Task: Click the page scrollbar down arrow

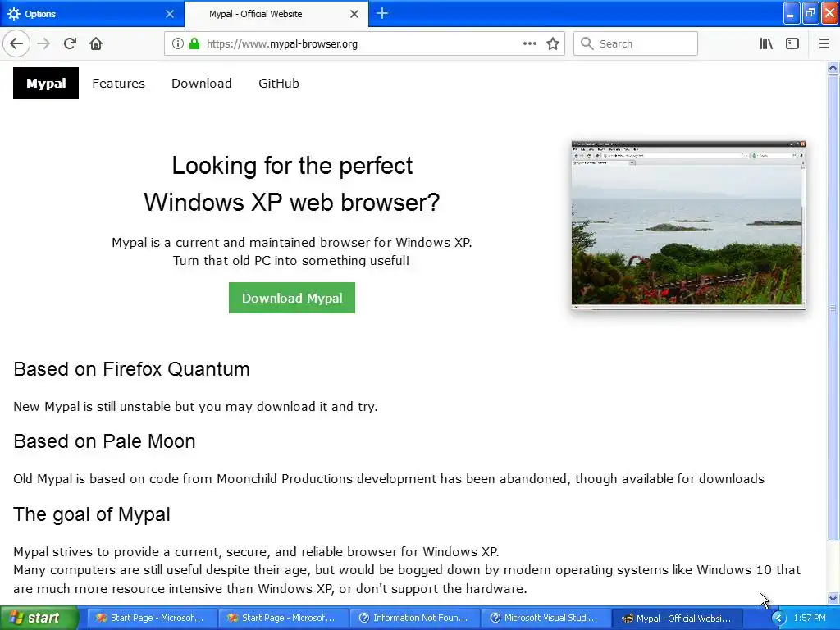Action: pos(833,598)
